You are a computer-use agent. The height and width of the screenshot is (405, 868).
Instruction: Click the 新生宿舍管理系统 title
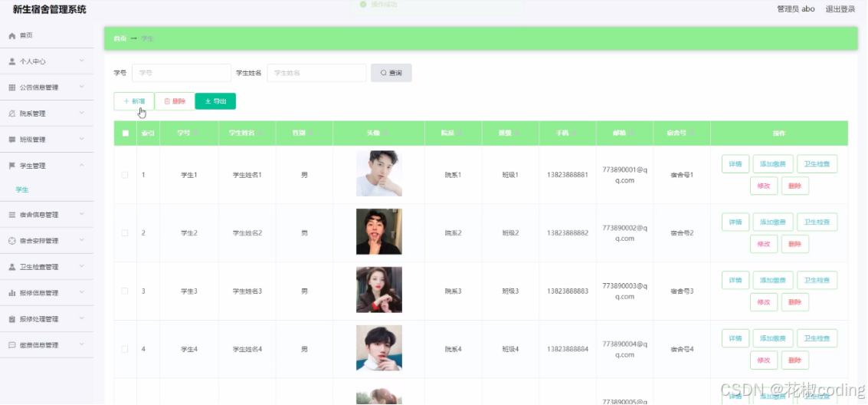[x=49, y=9]
